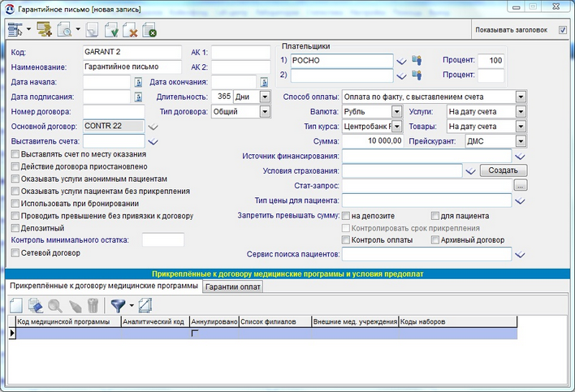The image size is (575, 392).
Task: Expand the Способ оплаты dropdown
Action: (x=521, y=97)
